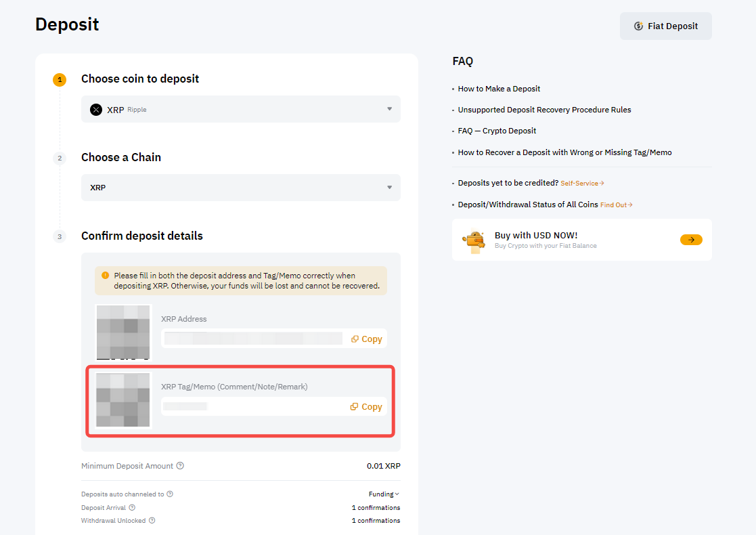Screen dimensions: 756x535
Task: Click the Withdrawal Unlocked help icon
Action: coord(152,521)
